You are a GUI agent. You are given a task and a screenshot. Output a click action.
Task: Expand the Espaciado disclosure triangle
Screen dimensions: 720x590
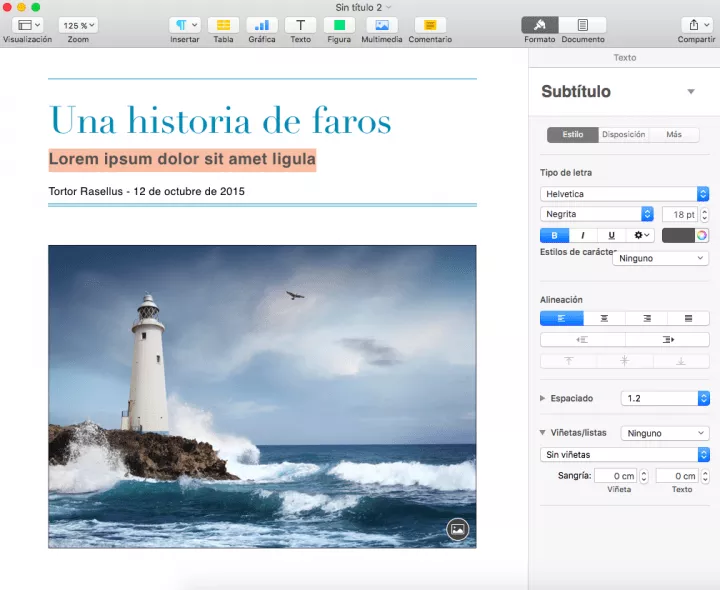point(542,398)
